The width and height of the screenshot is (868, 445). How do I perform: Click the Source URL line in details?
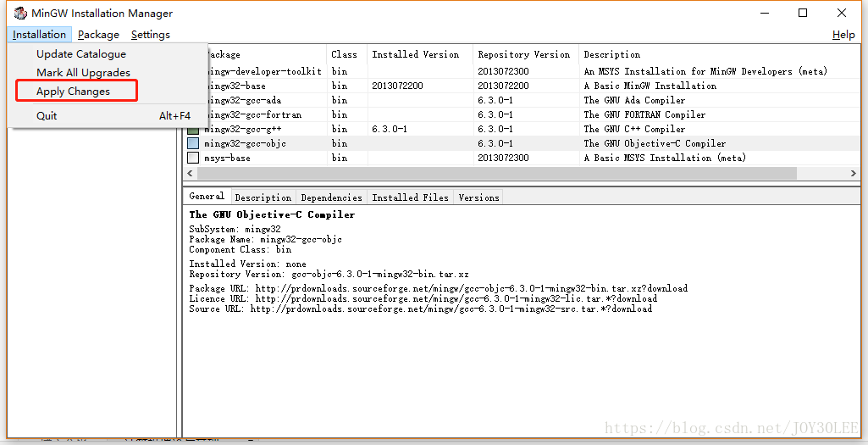(x=421, y=309)
